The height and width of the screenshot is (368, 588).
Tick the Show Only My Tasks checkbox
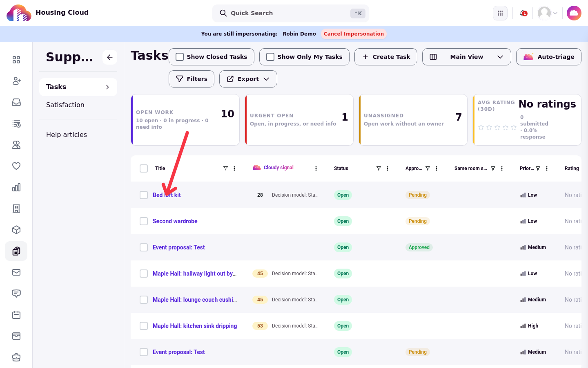(x=270, y=57)
